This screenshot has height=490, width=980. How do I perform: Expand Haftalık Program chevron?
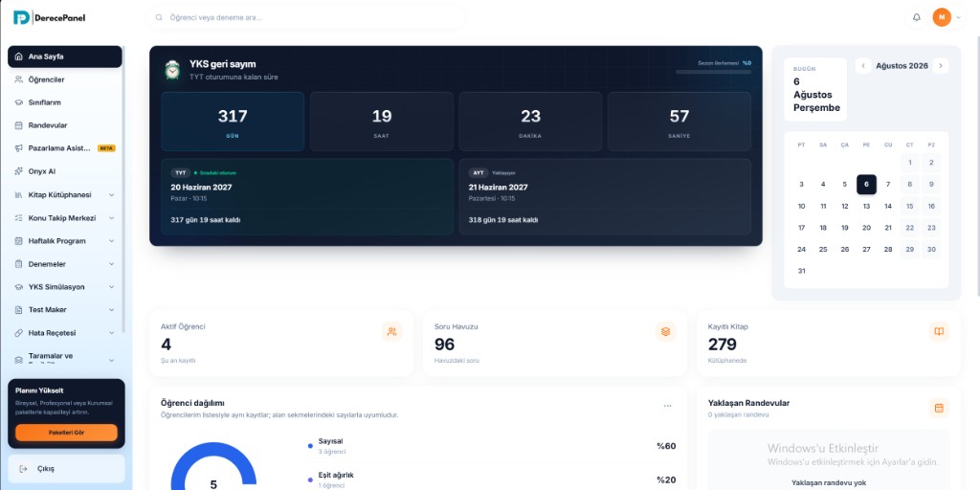tap(111, 240)
